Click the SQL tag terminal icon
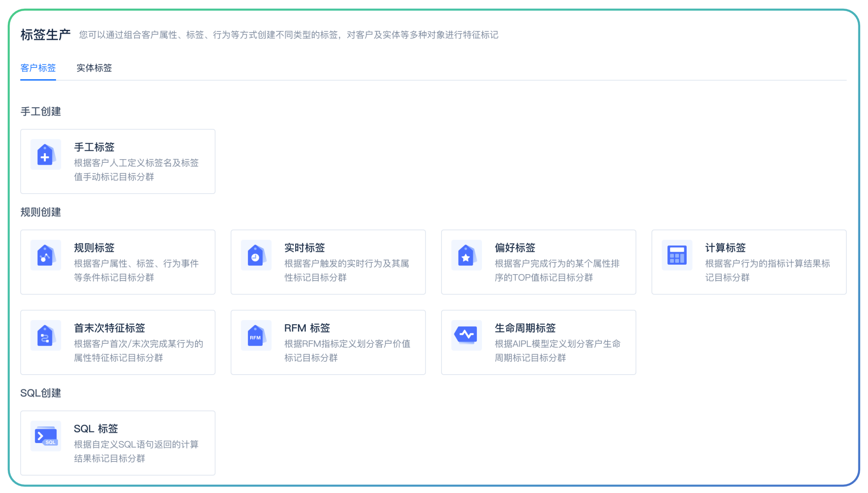Viewport: 868px width, 493px height. pyautogui.click(x=45, y=436)
